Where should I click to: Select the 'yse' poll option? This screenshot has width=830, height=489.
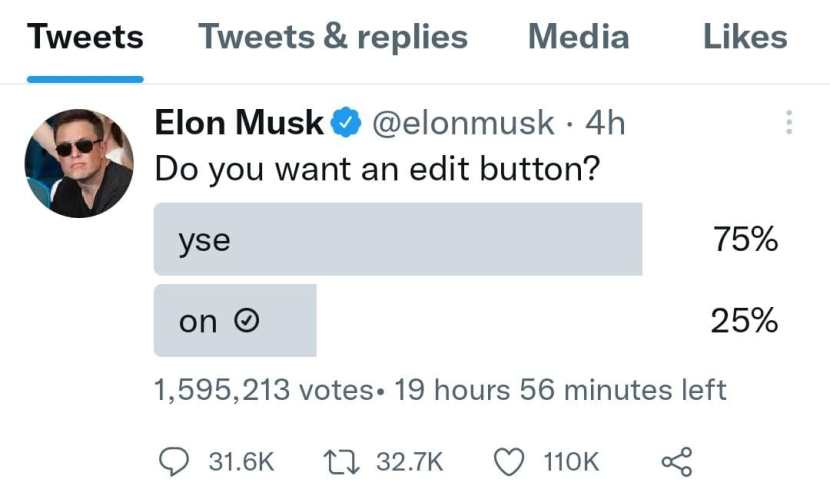click(x=398, y=239)
